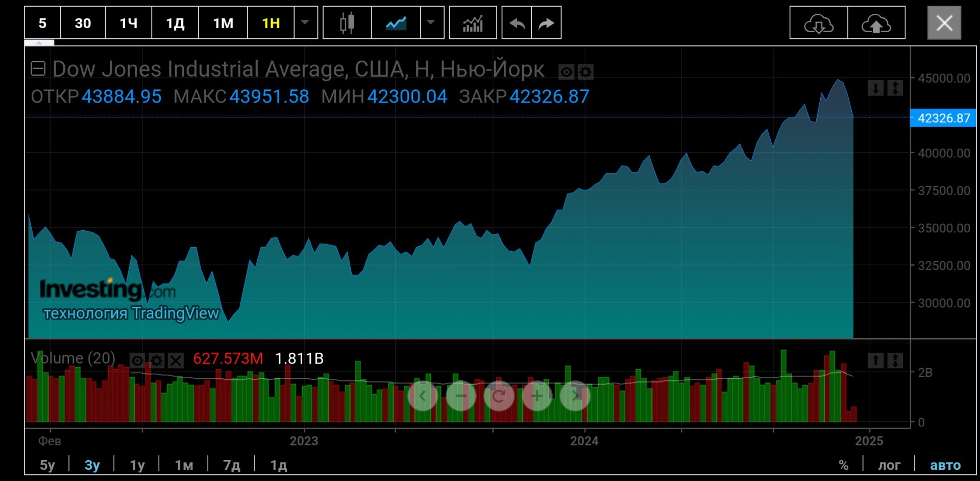
Task: Toggle авто auto scale
Action: [x=945, y=465]
